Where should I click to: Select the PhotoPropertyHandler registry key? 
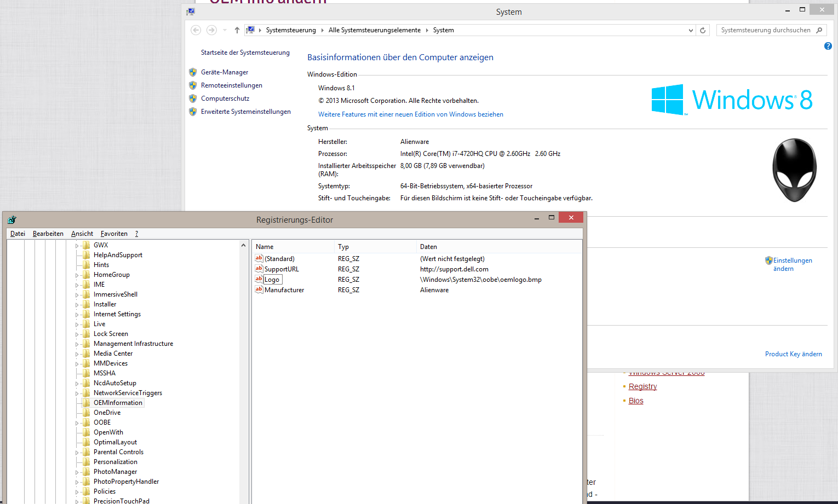coord(126,482)
